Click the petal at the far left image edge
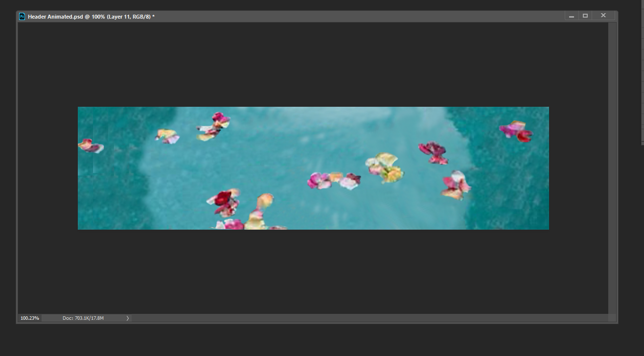 [89, 146]
